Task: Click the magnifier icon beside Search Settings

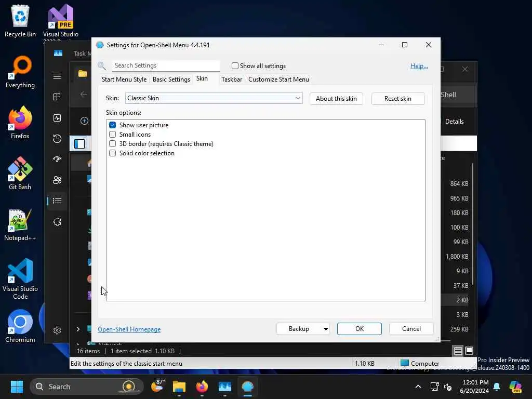Action: tap(102, 66)
